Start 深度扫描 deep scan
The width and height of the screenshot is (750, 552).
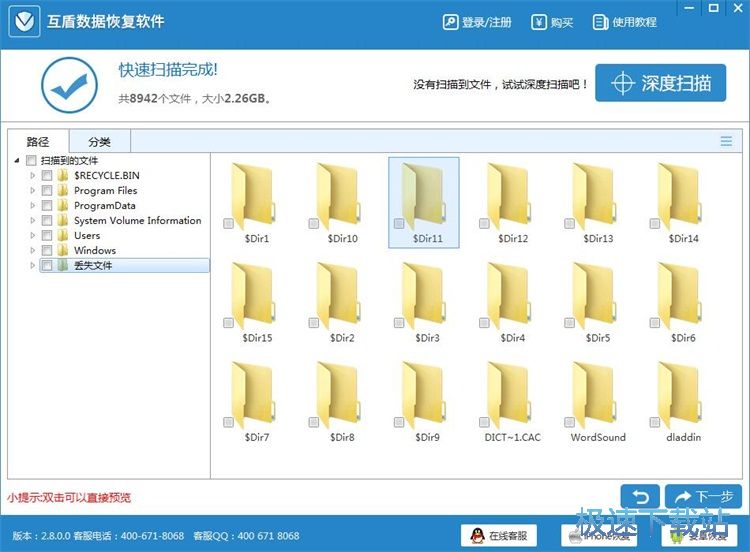click(x=661, y=83)
